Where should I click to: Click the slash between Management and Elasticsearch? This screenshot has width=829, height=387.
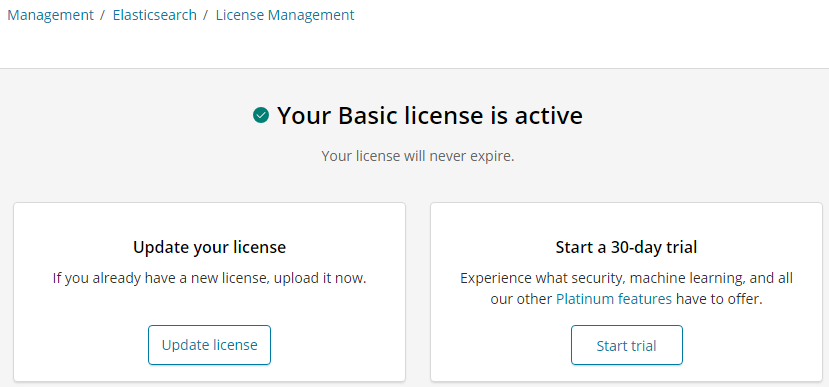(103, 15)
